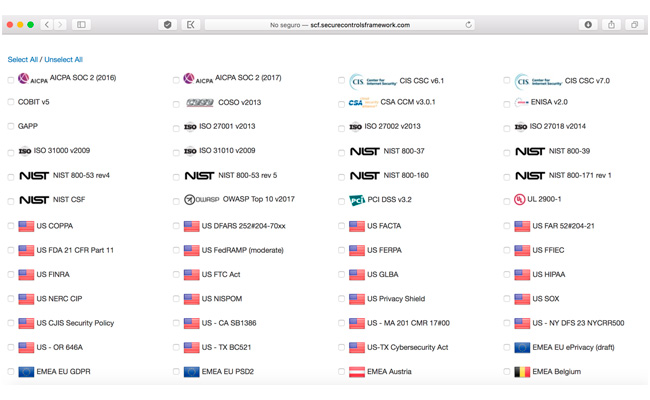Click the Share toolbar icon
Viewport: 650px width, 400px height.
[611, 25]
